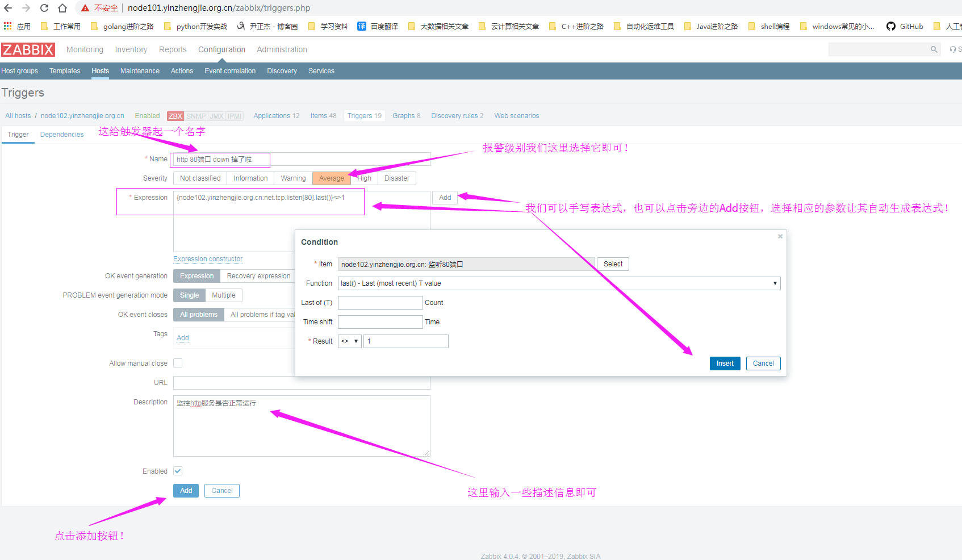Viewport: 962px width, 560px height.
Task: Open the Monitoring menu
Action: point(85,49)
